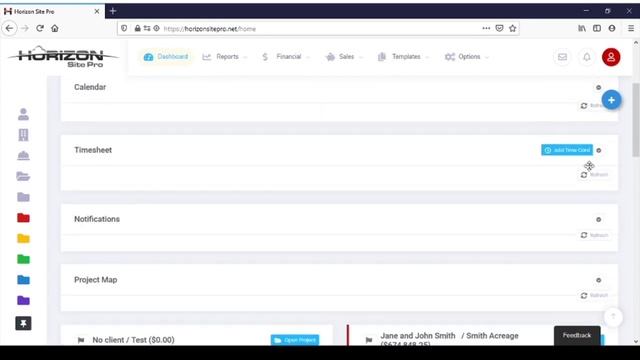This screenshot has height=360, width=640.
Task: Open the blue folder in sidebar
Action: [23, 280]
